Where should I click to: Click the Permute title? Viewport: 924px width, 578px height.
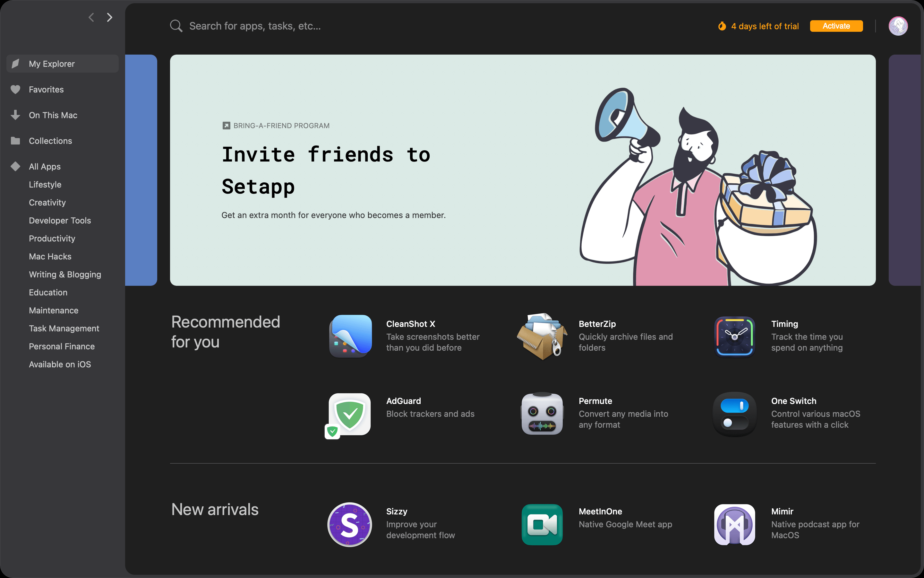(x=595, y=401)
